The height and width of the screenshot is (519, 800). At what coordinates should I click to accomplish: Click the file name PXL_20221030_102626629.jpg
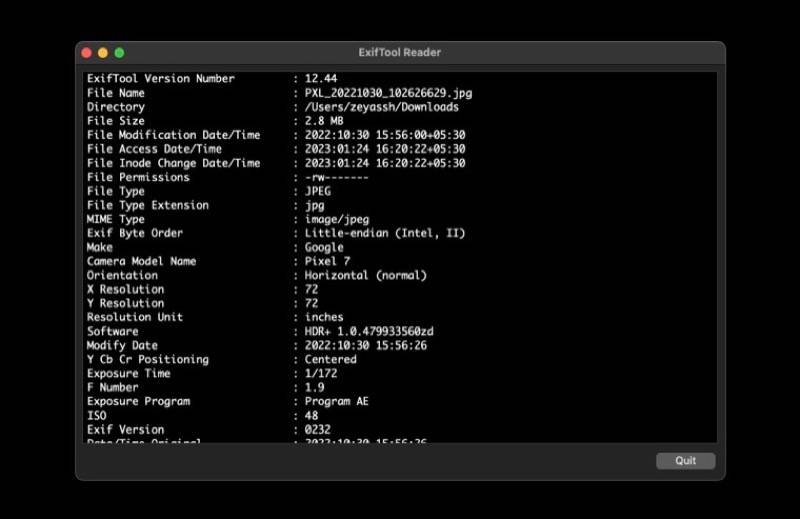(x=388, y=93)
